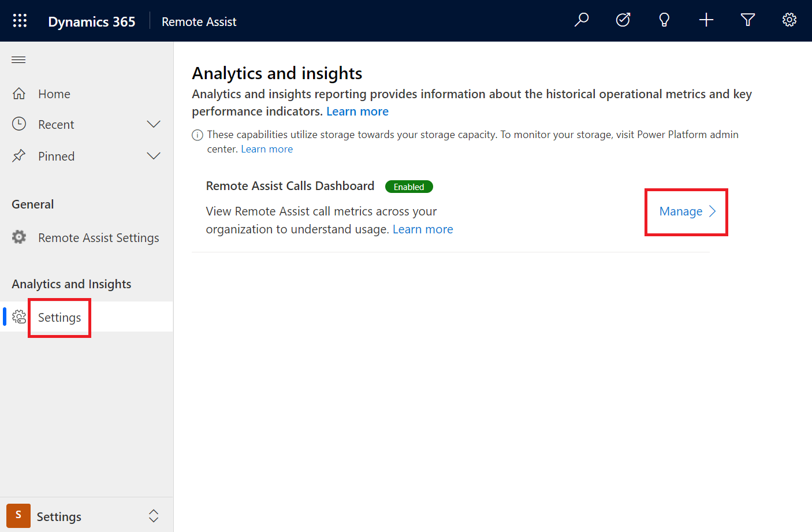This screenshot has width=812, height=532.
Task: Click the Remote Assist Calls Dashboard heading
Action: (290, 186)
